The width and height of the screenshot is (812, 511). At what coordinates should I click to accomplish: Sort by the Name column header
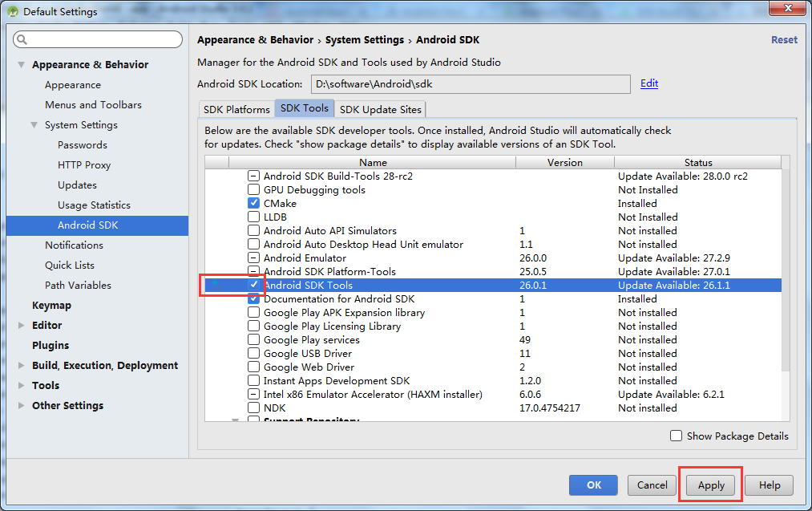tap(373, 162)
